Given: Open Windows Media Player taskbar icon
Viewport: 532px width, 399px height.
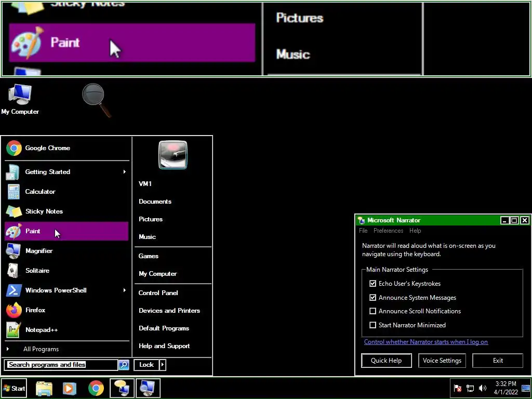Looking at the screenshot, I should coord(70,388).
